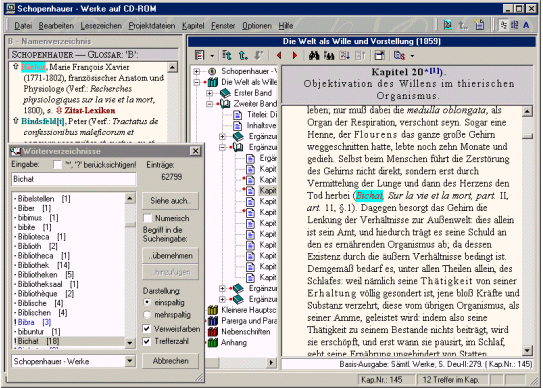Viewport: 543px width, 388px height.
Task: Uncheck the Verweisfarben checkbox
Action: 147,328
